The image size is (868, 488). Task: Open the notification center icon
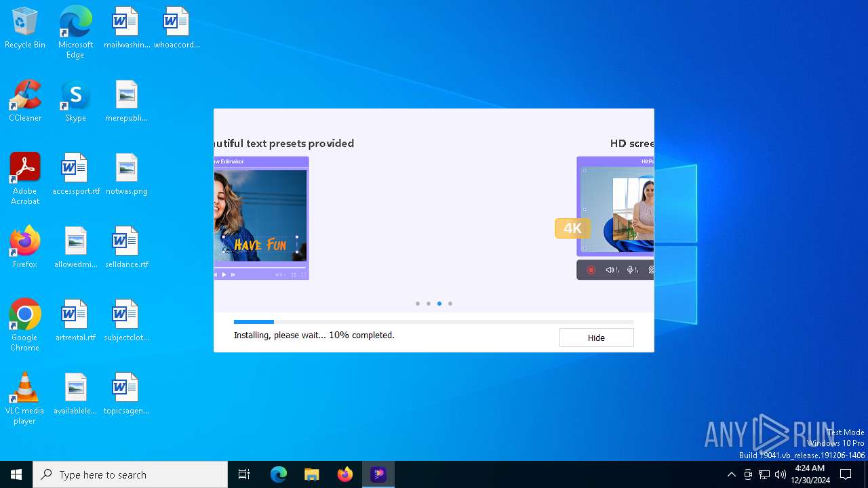tap(846, 474)
